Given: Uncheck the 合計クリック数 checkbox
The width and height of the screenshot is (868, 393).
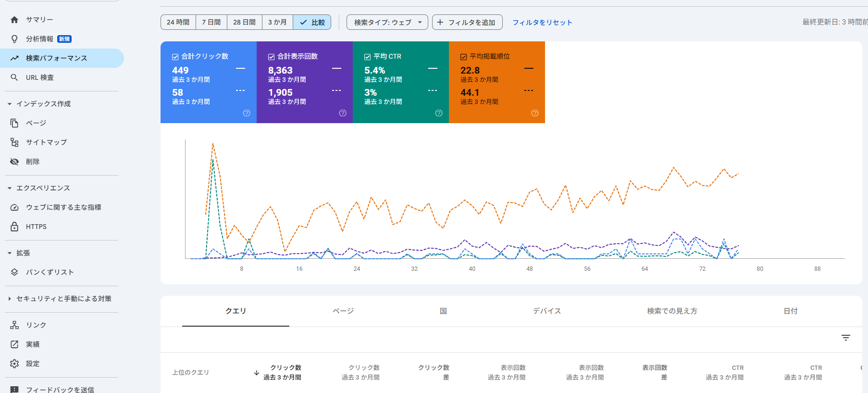Looking at the screenshot, I should pyautogui.click(x=175, y=57).
